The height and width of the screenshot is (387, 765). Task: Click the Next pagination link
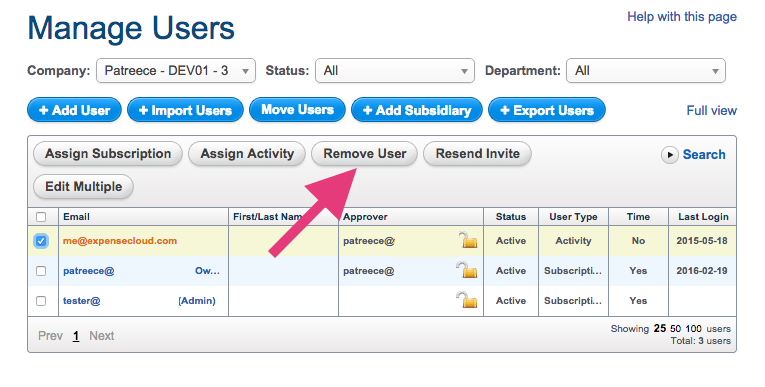[101, 336]
